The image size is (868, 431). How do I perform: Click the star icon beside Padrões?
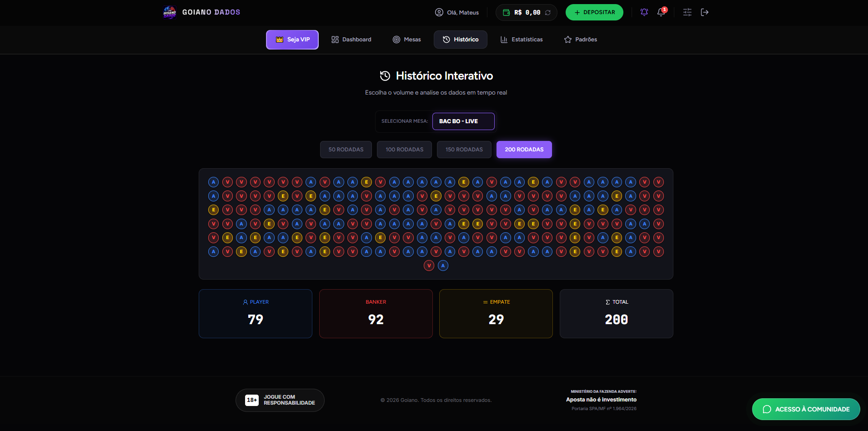click(x=568, y=40)
